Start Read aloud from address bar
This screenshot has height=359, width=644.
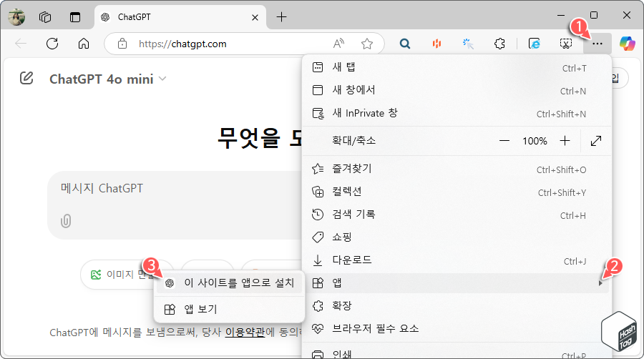click(339, 44)
